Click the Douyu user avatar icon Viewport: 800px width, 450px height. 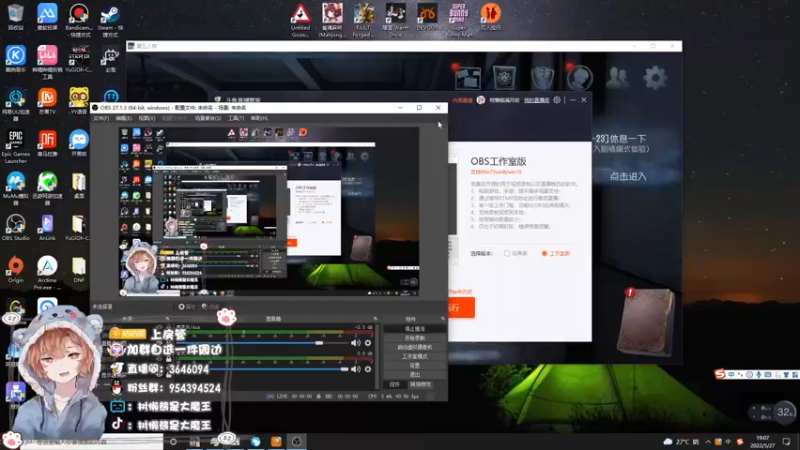coord(481,100)
